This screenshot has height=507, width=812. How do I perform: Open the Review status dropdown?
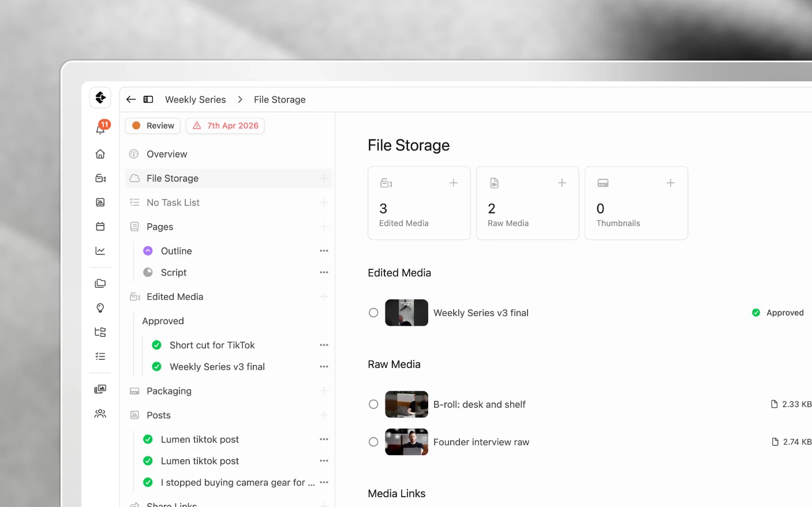(x=153, y=126)
